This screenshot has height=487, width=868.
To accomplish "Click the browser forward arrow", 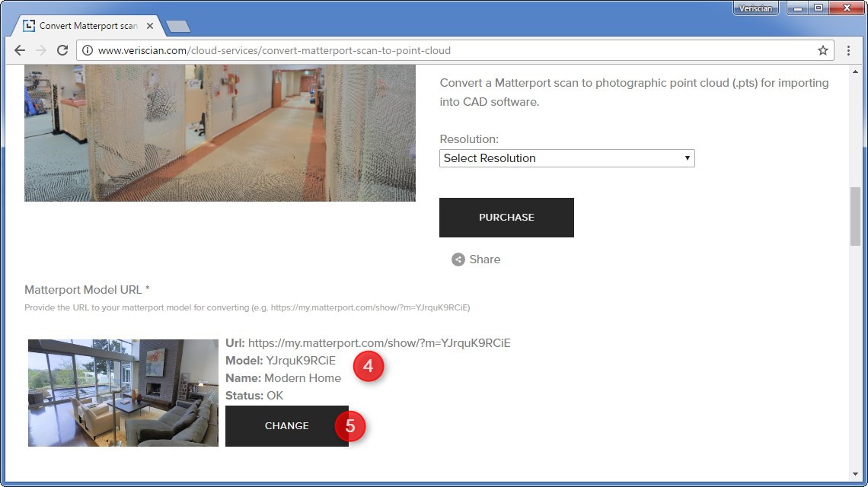I will 41,50.
